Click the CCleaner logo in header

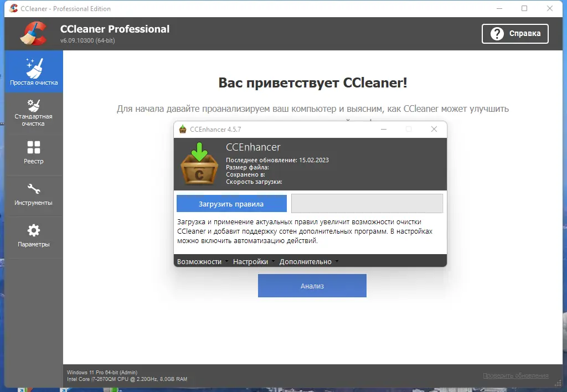[x=33, y=34]
